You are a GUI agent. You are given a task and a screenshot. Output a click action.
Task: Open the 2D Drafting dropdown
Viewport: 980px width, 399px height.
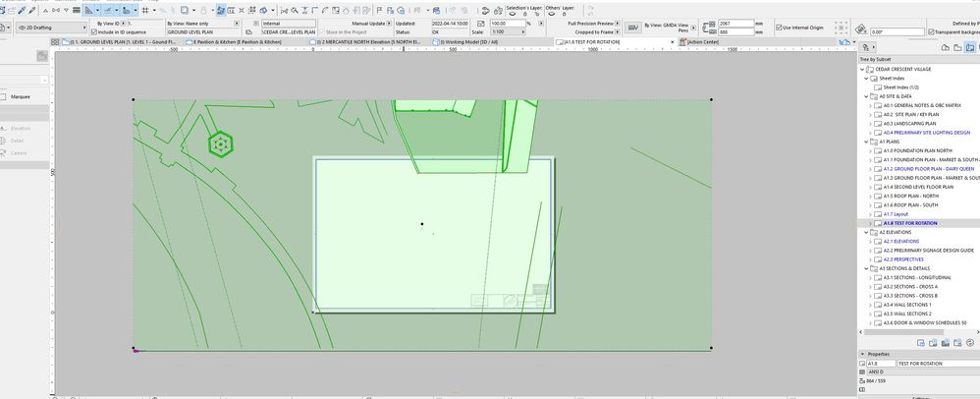coord(51,28)
